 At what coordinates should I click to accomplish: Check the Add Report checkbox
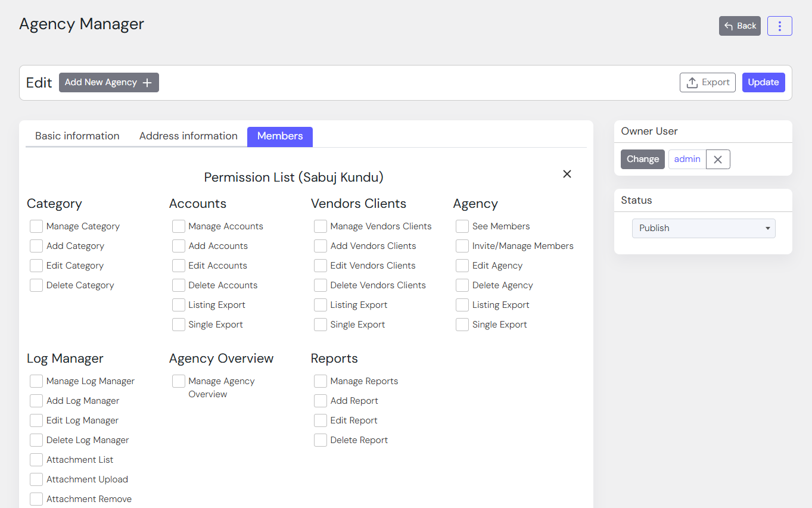[x=321, y=401]
